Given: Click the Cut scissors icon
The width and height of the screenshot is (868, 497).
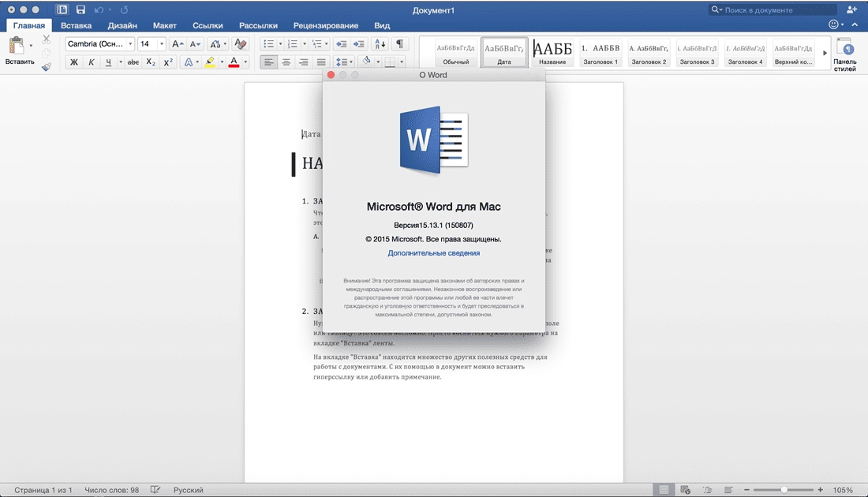Looking at the screenshot, I should click(x=47, y=39).
